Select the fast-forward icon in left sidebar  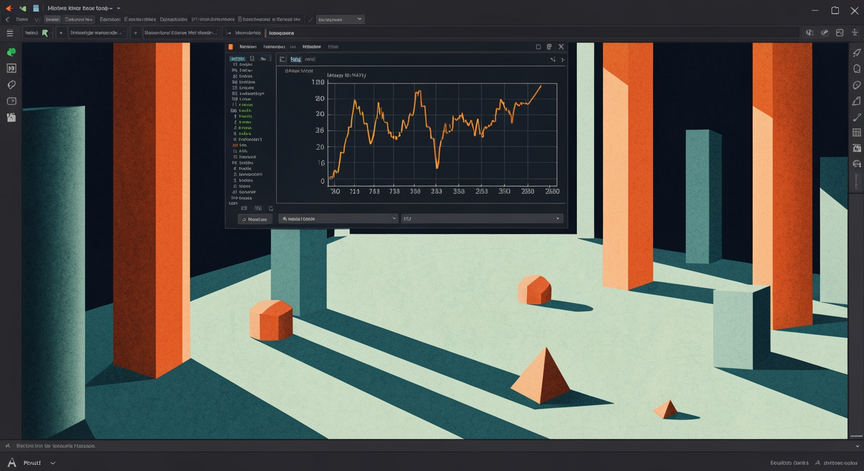click(11, 68)
